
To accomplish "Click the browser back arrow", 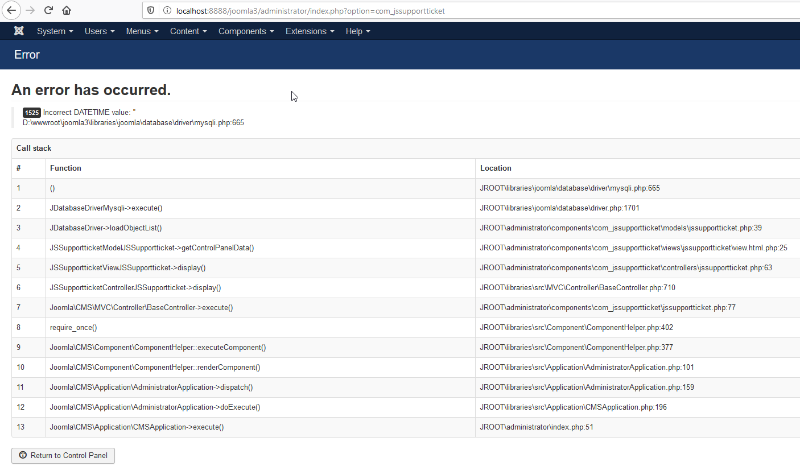I will click(x=10, y=10).
